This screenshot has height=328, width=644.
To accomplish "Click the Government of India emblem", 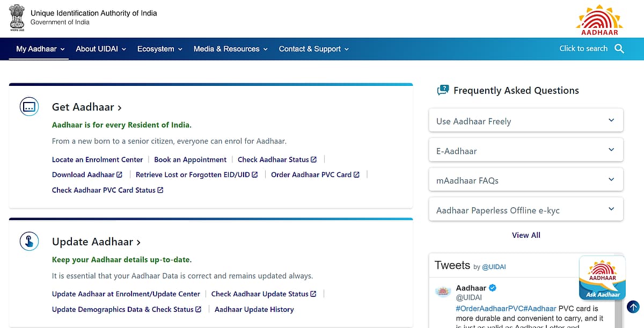I will point(18,17).
